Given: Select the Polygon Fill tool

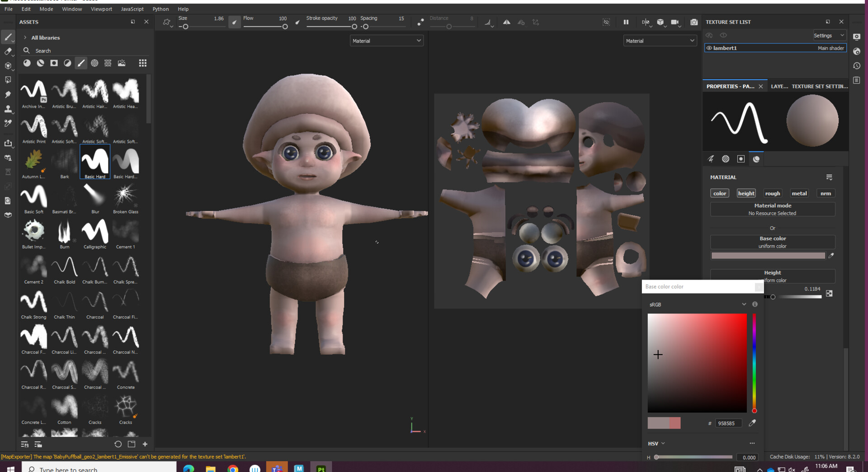Looking at the screenshot, I should (x=8, y=79).
